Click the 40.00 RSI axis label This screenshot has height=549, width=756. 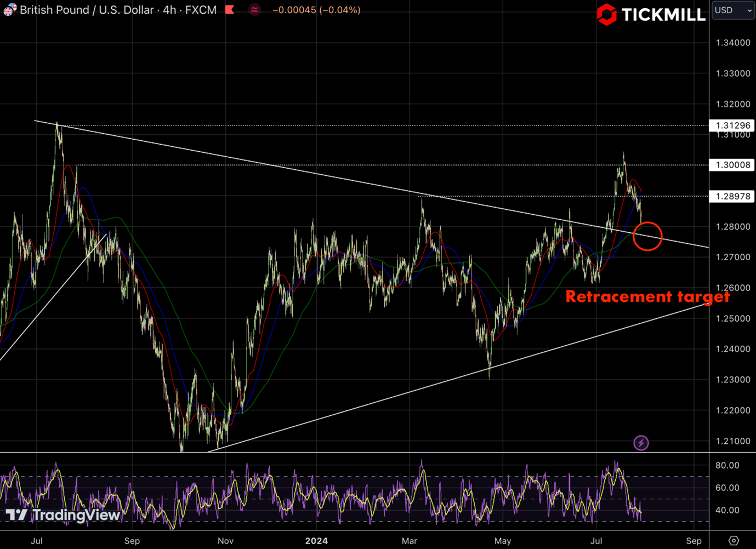(727, 510)
